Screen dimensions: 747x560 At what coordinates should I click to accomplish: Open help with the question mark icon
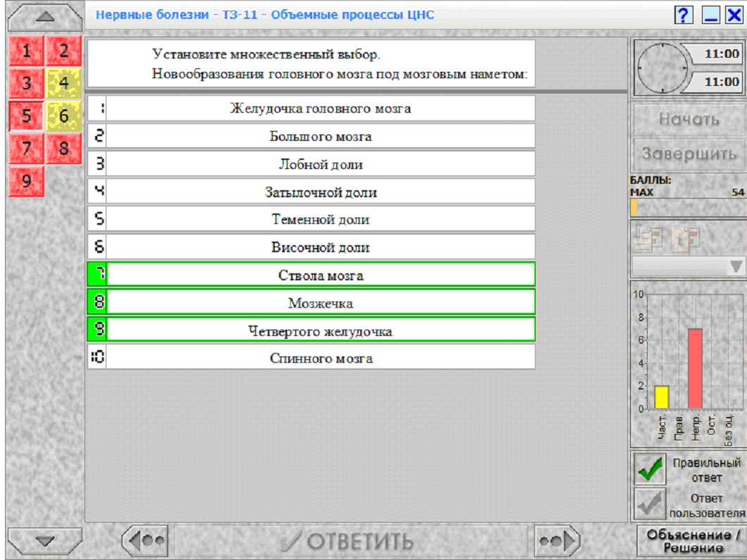(683, 15)
